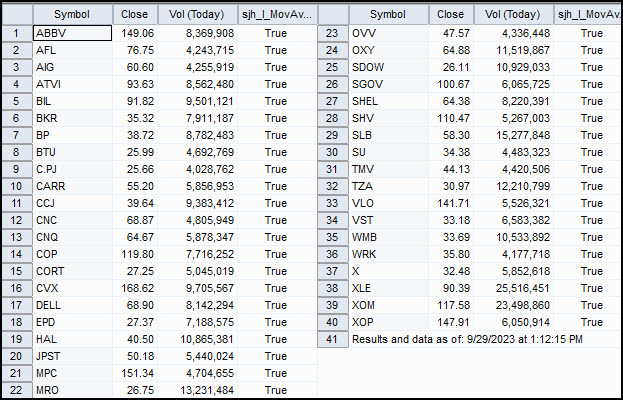
Task: Click the right Close column header
Action: coord(451,15)
